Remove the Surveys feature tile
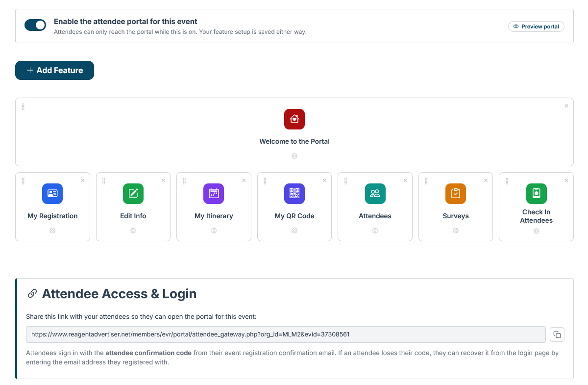Viewport: 588px width, 385px height. pyautogui.click(x=486, y=180)
